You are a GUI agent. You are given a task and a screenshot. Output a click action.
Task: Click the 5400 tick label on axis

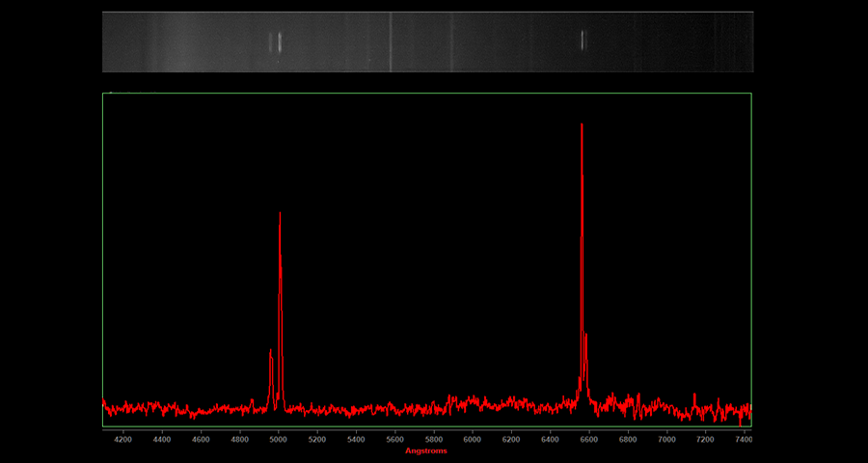(x=356, y=439)
